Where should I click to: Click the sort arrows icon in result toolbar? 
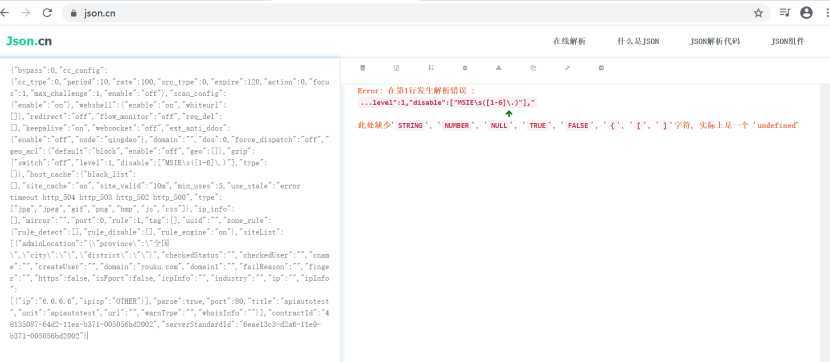431,68
